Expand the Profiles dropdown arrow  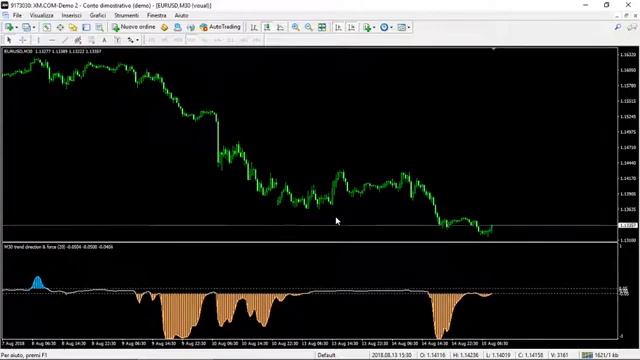34,27
